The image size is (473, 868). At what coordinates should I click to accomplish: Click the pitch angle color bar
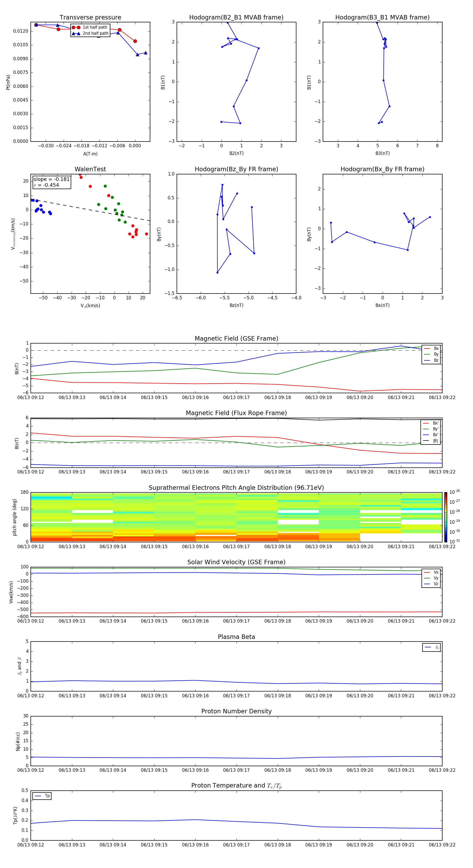click(446, 517)
